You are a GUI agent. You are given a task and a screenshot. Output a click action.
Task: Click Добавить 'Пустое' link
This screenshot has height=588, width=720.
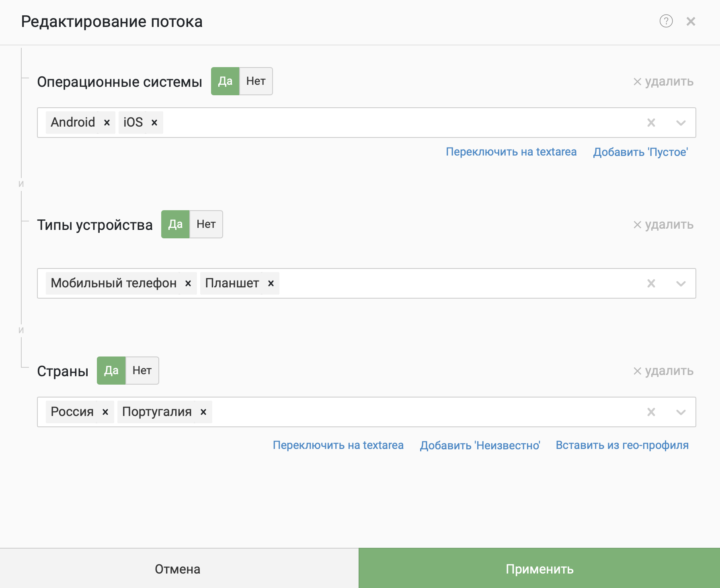[640, 152]
